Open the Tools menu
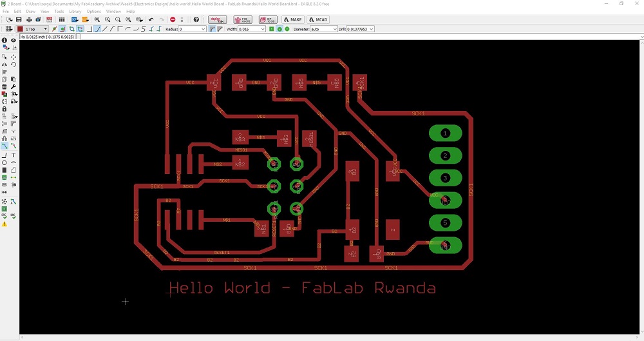644x341 pixels. coord(59,11)
